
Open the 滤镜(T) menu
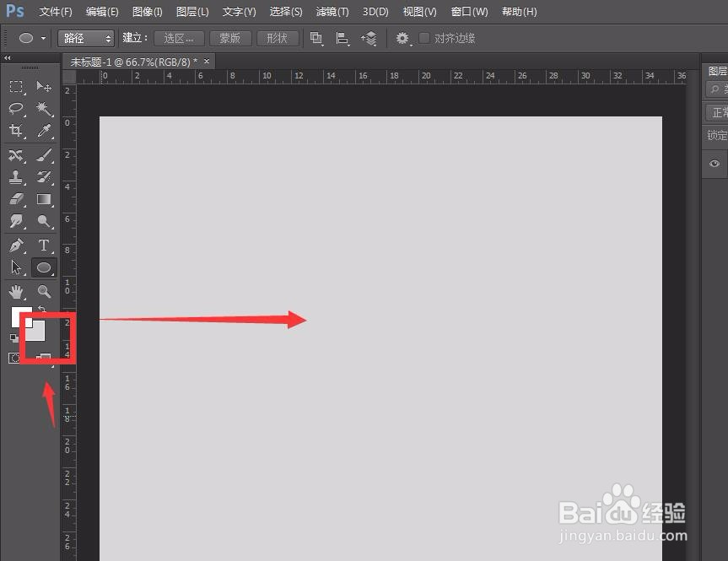tap(332, 12)
